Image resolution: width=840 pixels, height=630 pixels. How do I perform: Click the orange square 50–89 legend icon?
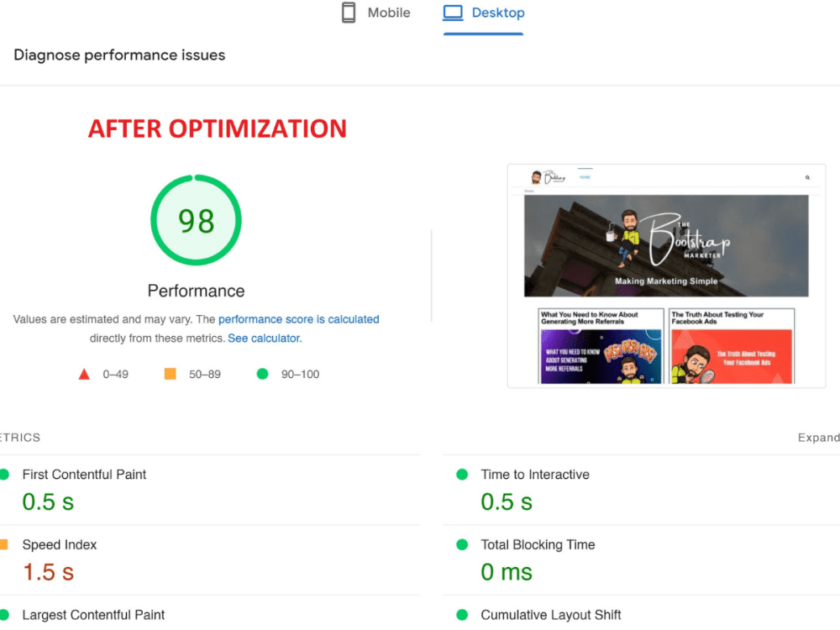(170, 374)
